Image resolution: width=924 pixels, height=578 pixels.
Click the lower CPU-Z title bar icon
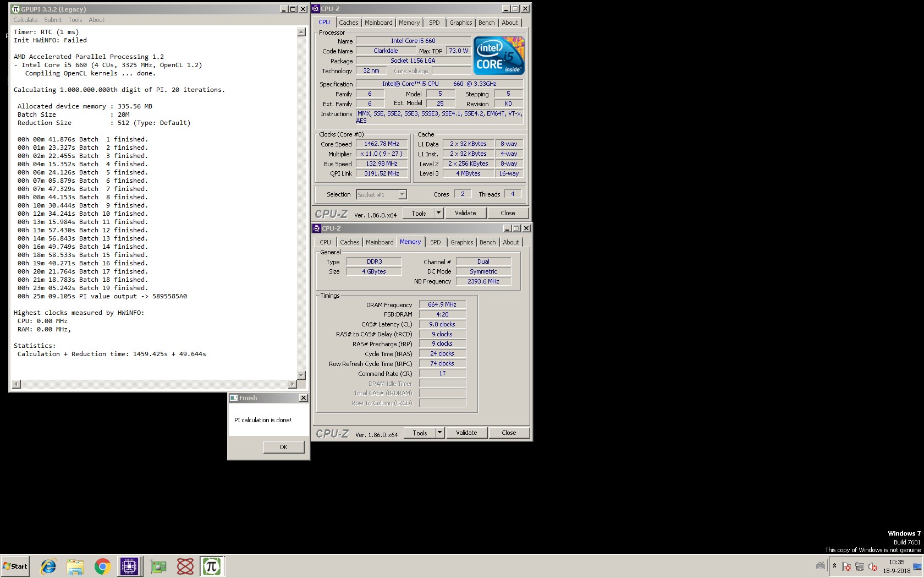tap(317, 228)
